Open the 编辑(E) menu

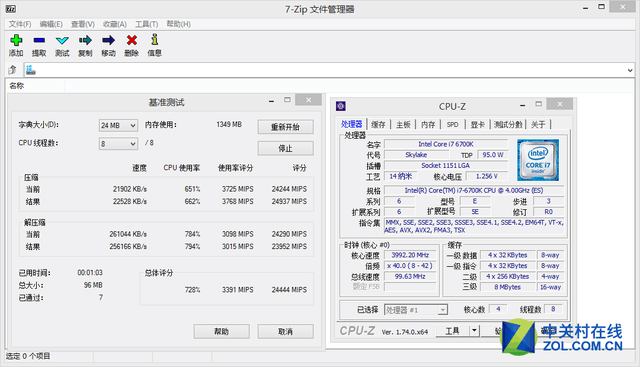[x=51, y=24]
